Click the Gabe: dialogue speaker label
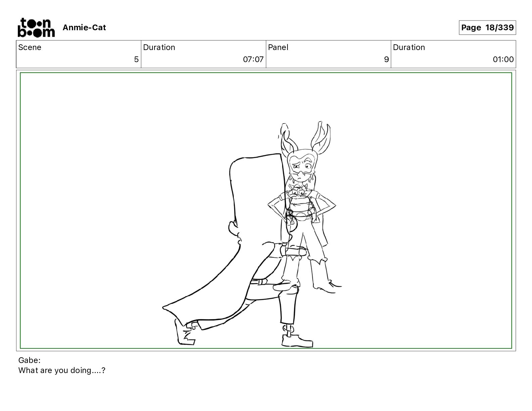This screenshot has height=411, width=532. (30, 360)
